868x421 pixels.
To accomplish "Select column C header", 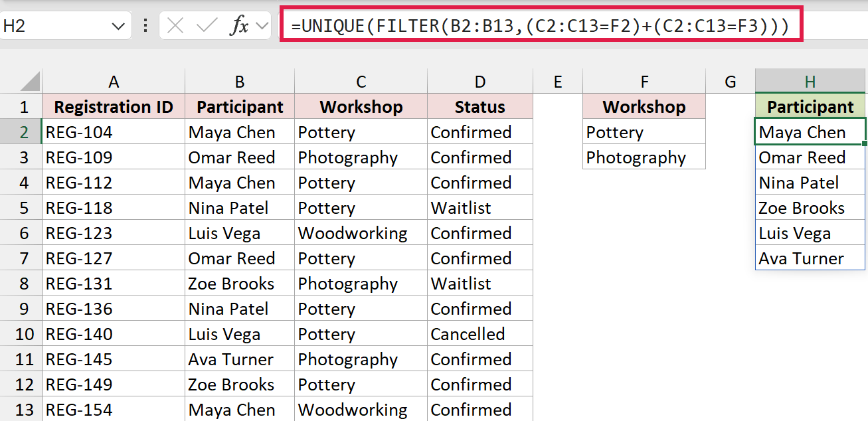I will pos(361,82).
